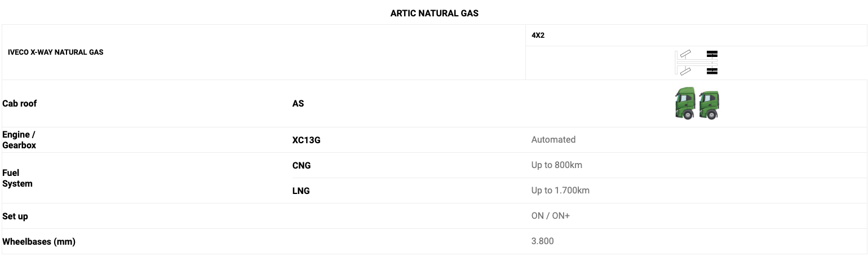
Task: Click the Set up row label
Action: 15,217
